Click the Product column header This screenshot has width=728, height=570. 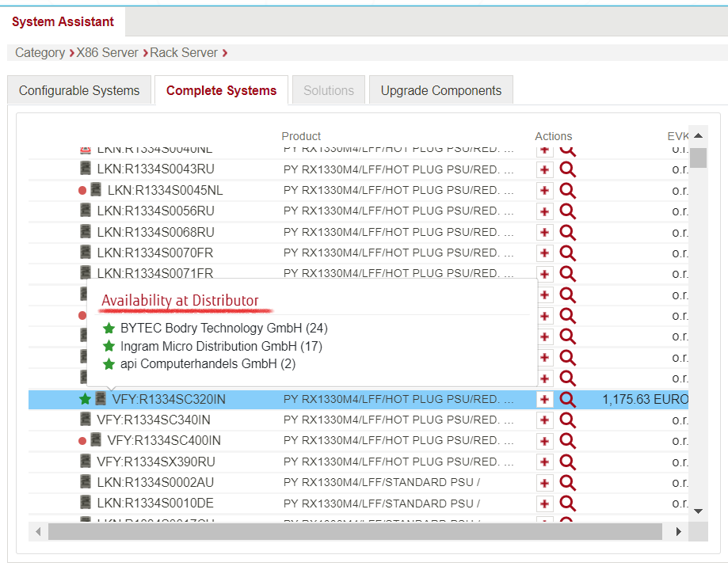pos(301,136)
